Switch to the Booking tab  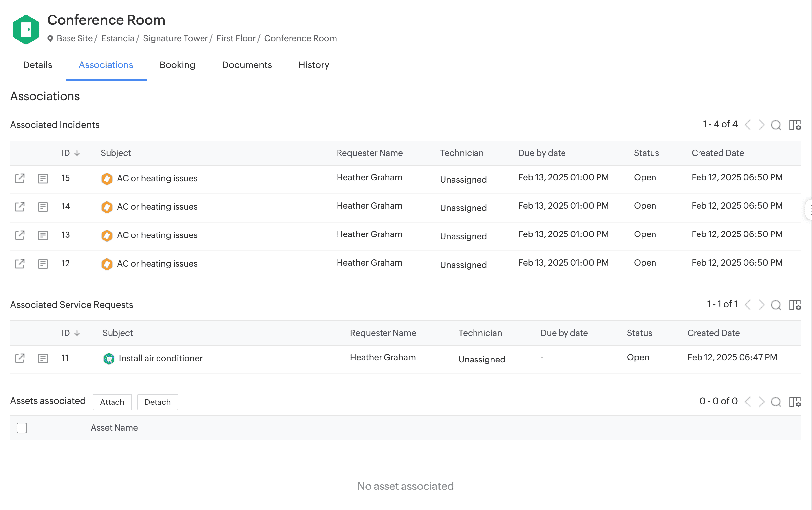(177, 65)
